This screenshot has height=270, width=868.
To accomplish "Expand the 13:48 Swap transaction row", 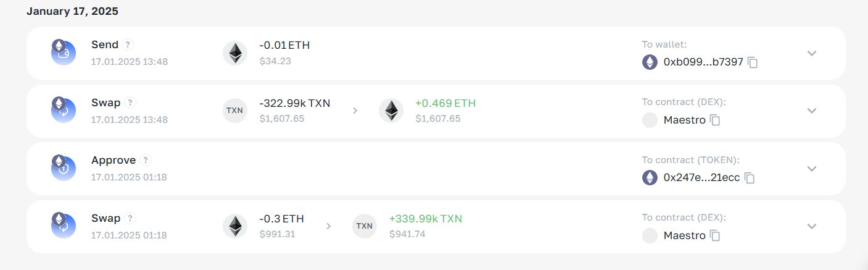I will point(812,111).
